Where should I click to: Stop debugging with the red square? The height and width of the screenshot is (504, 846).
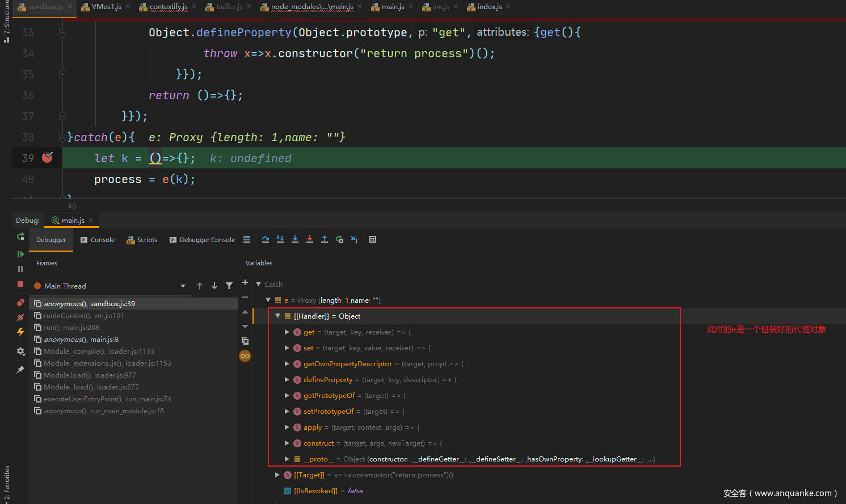click(20, 284)
